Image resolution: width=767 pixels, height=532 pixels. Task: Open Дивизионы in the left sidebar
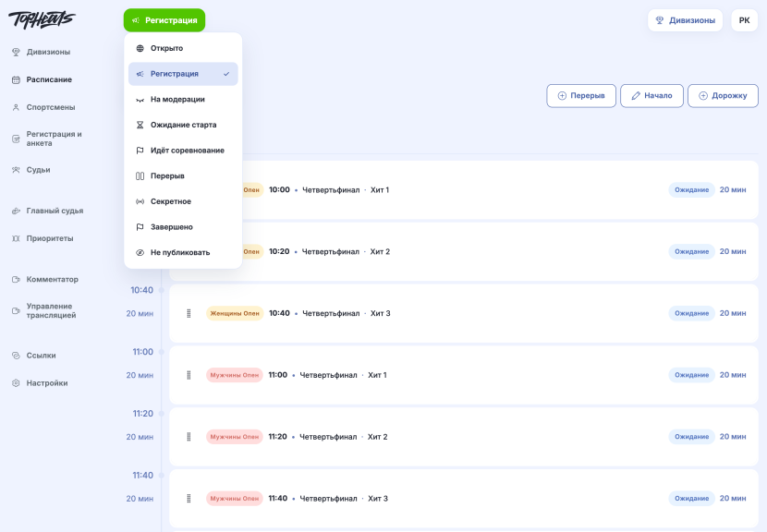tap(41, 52)
